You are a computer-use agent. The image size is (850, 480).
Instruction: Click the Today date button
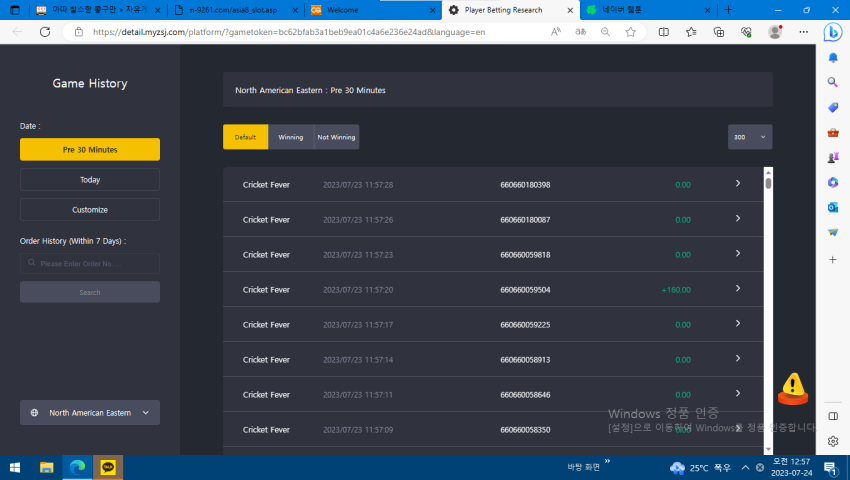[90, 180]
